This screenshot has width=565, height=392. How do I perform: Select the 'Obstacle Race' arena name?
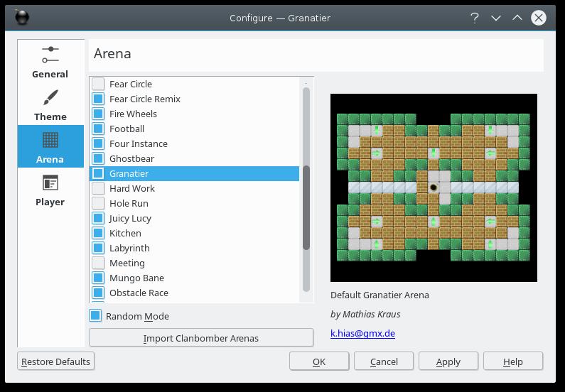(x=139, y=293)
